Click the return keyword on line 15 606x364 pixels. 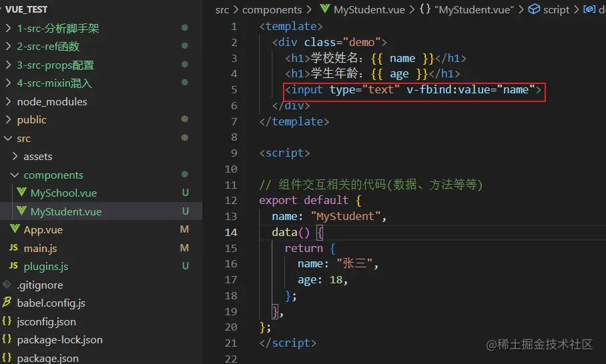[x=304, y=248]
